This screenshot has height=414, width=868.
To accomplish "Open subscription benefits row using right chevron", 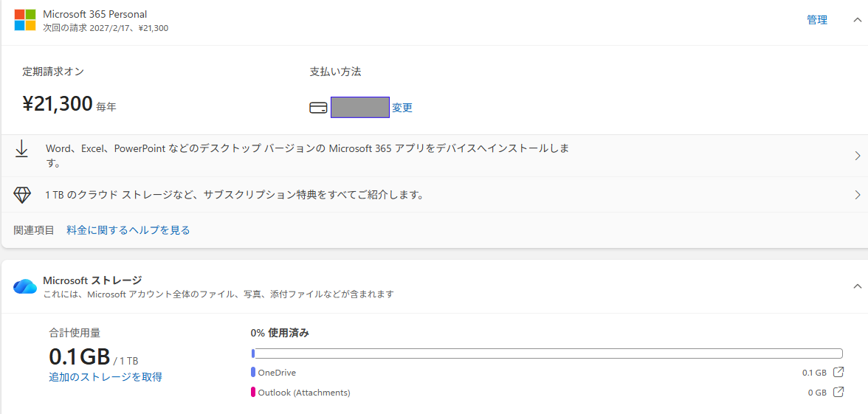I will pos(857,195).
